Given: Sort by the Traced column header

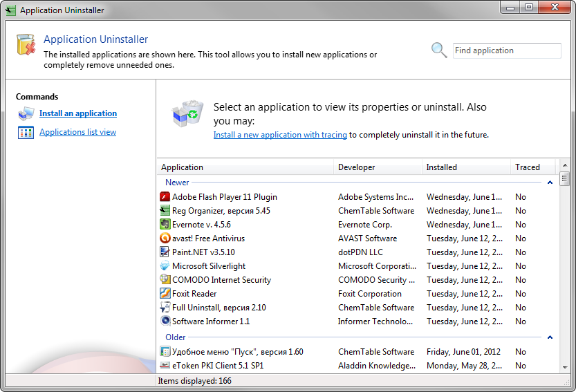Looking at the screenshot, I should [532, 167].
